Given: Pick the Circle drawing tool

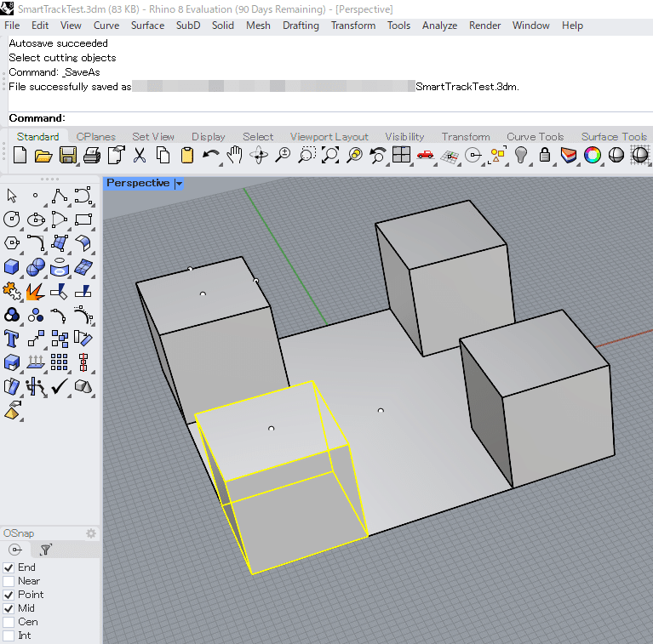Looking at the screenshot, I should [x=12, y=219].
